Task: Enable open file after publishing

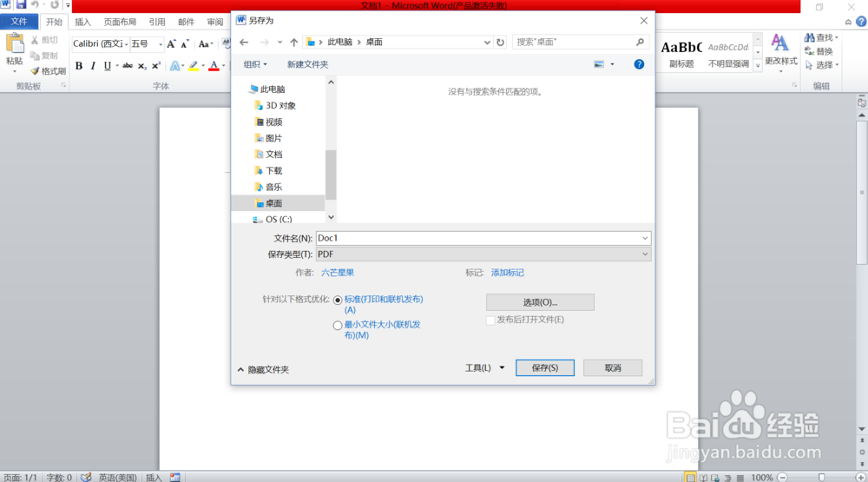Action: point(490,320)
